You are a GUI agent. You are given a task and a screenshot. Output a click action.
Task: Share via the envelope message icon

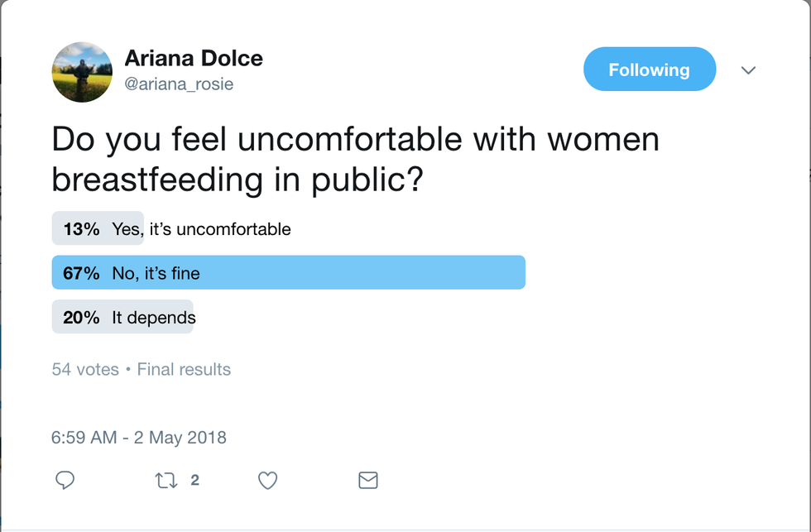click(367, 480)
